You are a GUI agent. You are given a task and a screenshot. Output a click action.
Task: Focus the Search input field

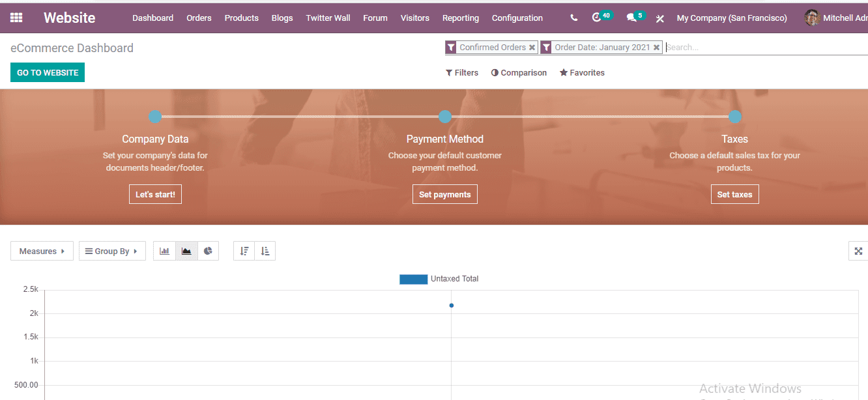(x=766, y=48)
